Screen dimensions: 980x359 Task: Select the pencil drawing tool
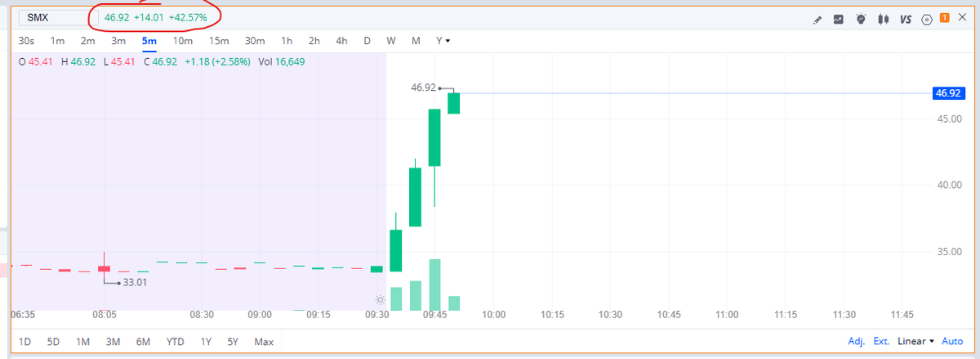[x=817, y=19]
